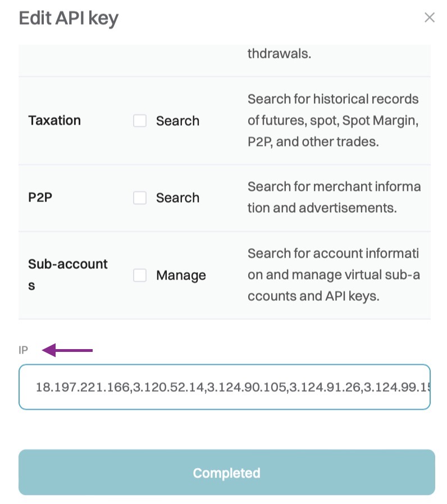Click the Edit API key title
The image size is (447, 504).
coord(69,19)
